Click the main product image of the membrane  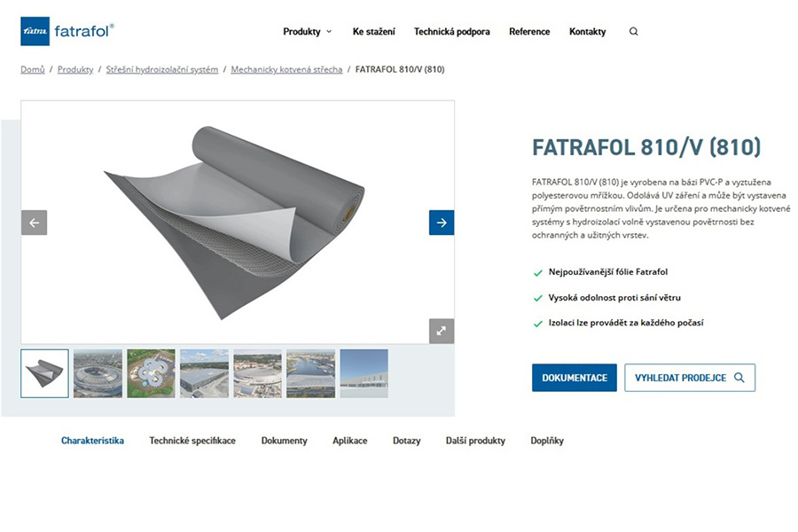(238, 222)
